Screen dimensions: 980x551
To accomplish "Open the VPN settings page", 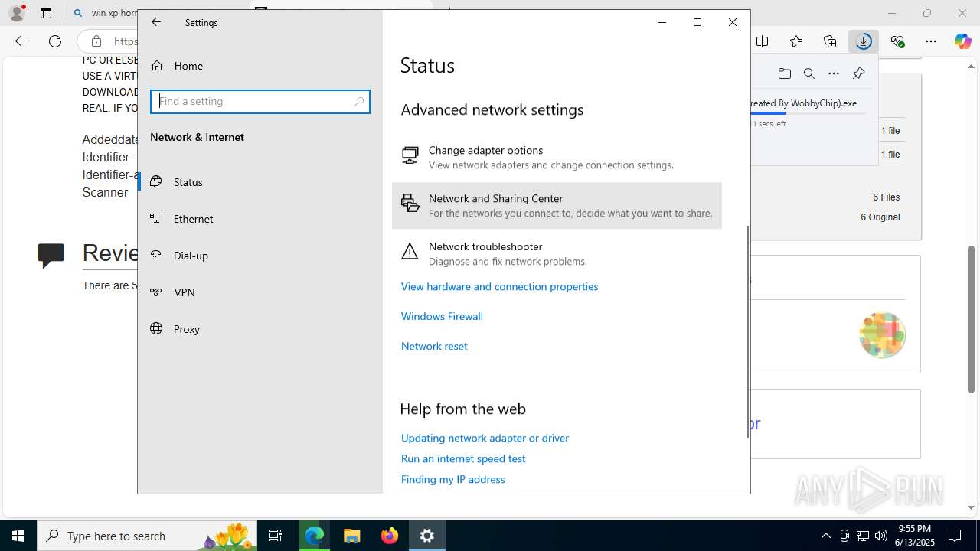I will (260, 292).
